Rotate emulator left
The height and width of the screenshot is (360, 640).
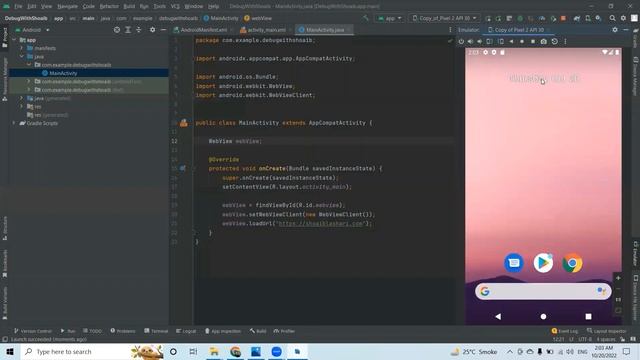(x=489, y=41)
